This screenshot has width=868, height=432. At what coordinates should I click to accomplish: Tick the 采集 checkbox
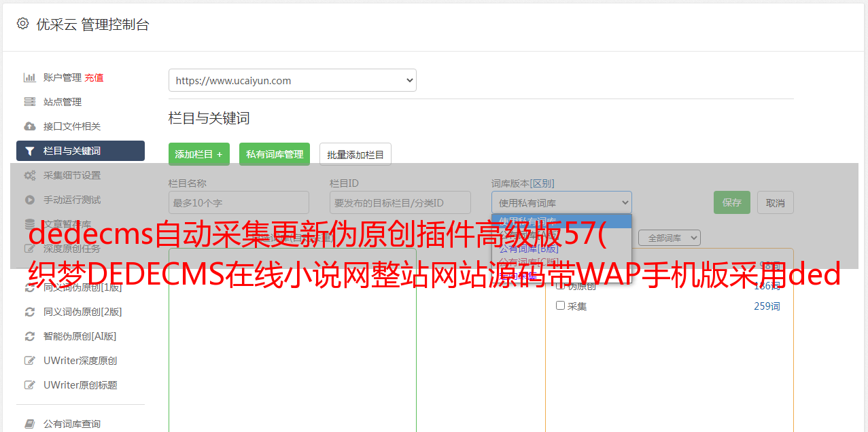[561, 306]
